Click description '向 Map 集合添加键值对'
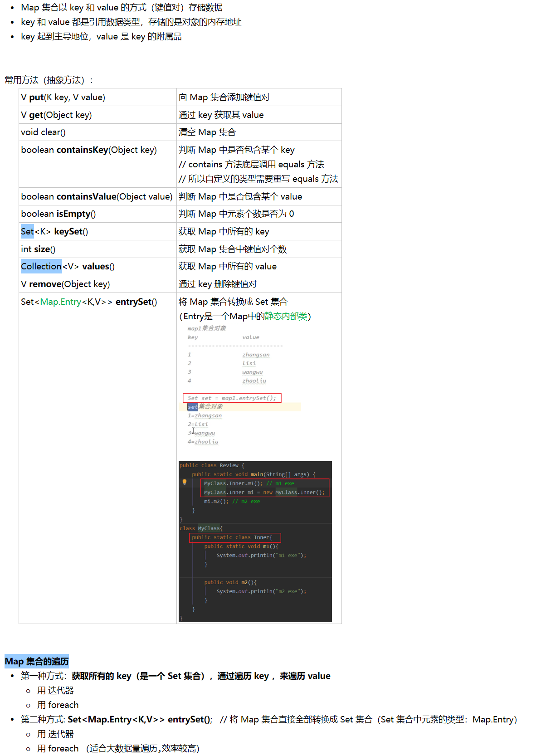546x756 pixels. coord(224,97)
